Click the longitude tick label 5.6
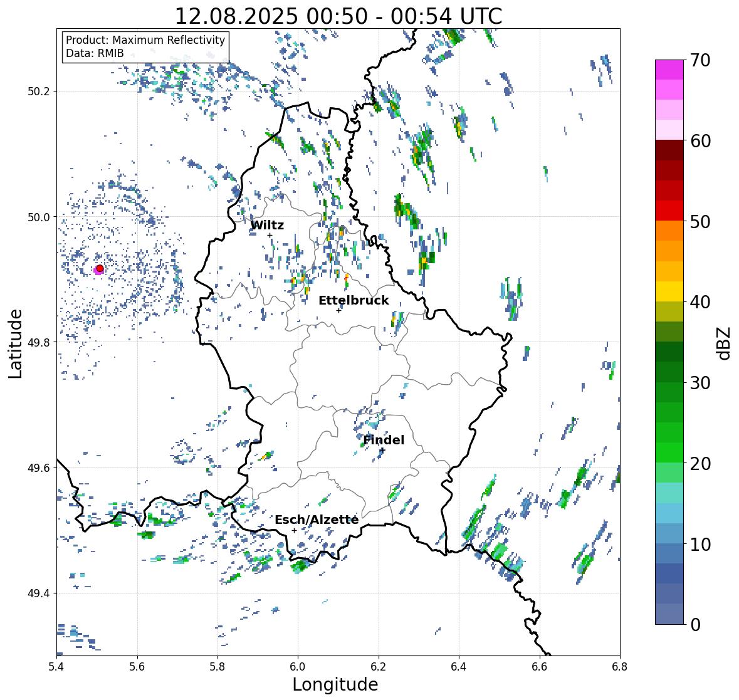 [x=137, y=666]
